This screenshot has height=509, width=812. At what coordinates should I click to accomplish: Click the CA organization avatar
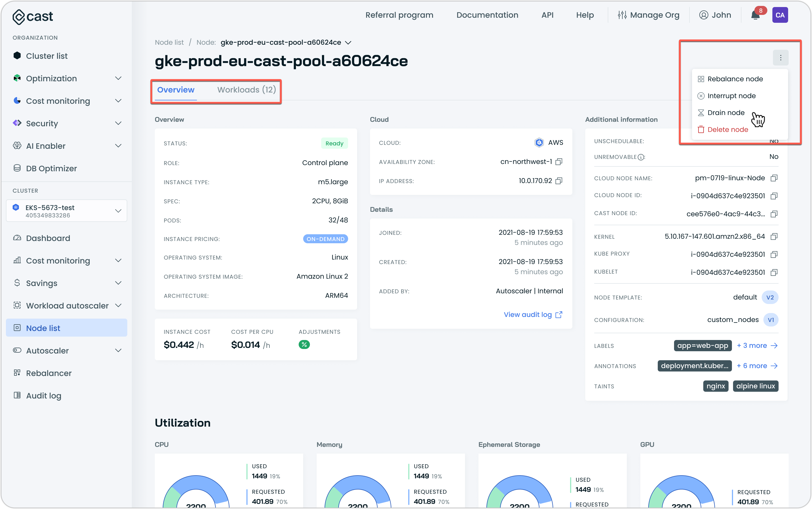click(780, 15)
